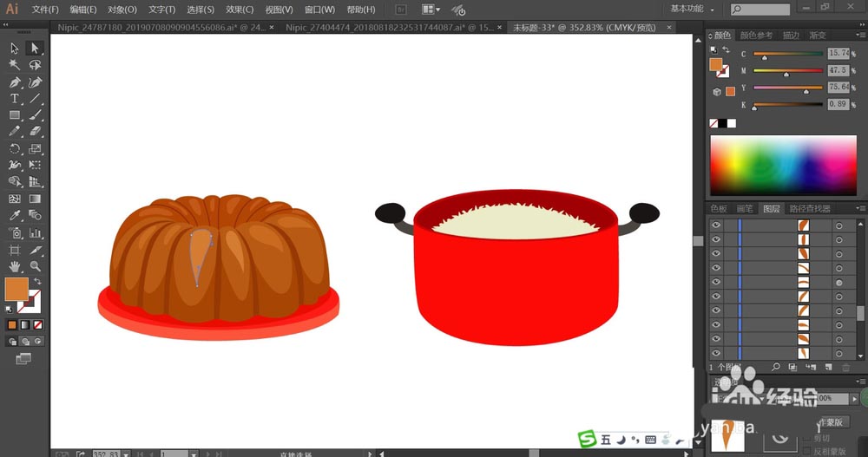Select the Rectangle tool
Image resolution: width=868 pixels, height=457 pixels.
click(x=15, y=115)
